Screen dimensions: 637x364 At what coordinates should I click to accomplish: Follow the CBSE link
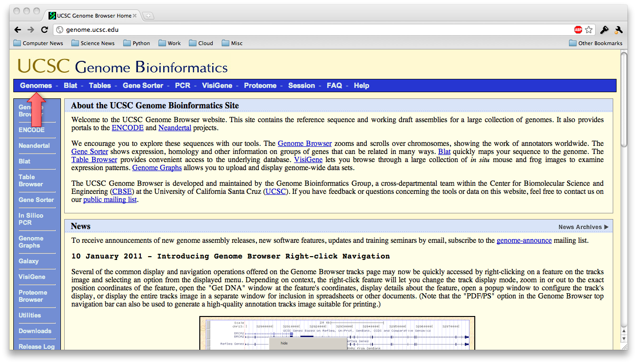[x=123, y=192]
